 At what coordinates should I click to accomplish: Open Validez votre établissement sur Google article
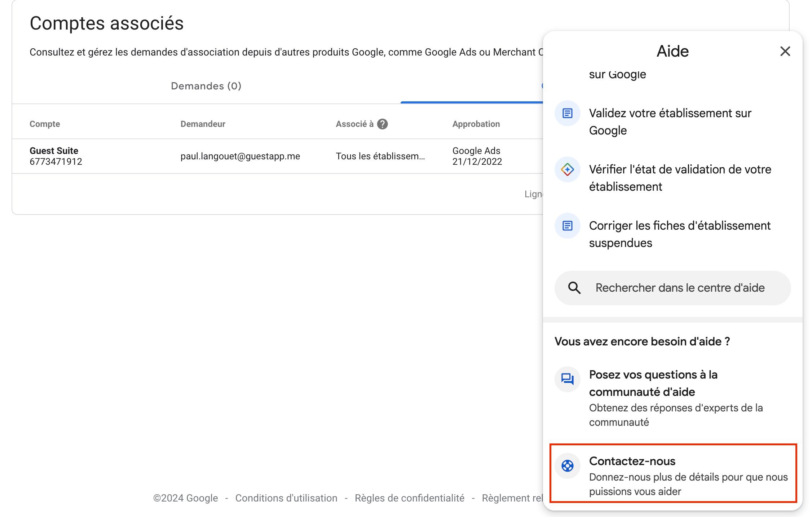click(673, 122)
